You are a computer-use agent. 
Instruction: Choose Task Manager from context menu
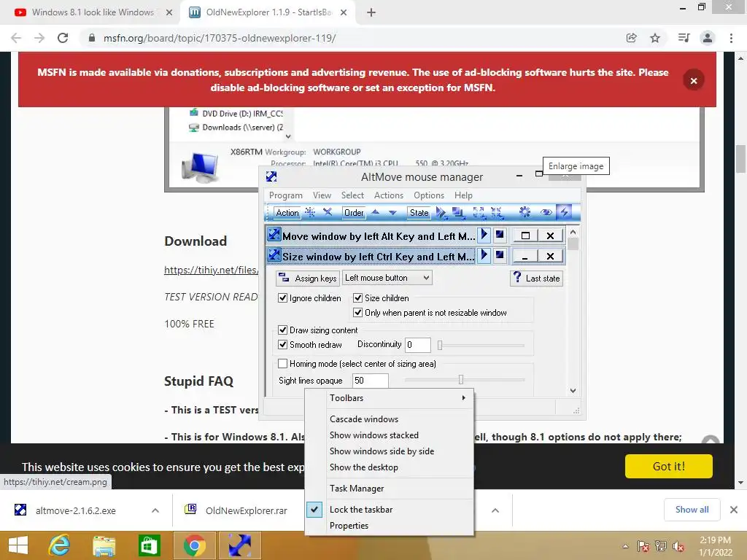390,489
